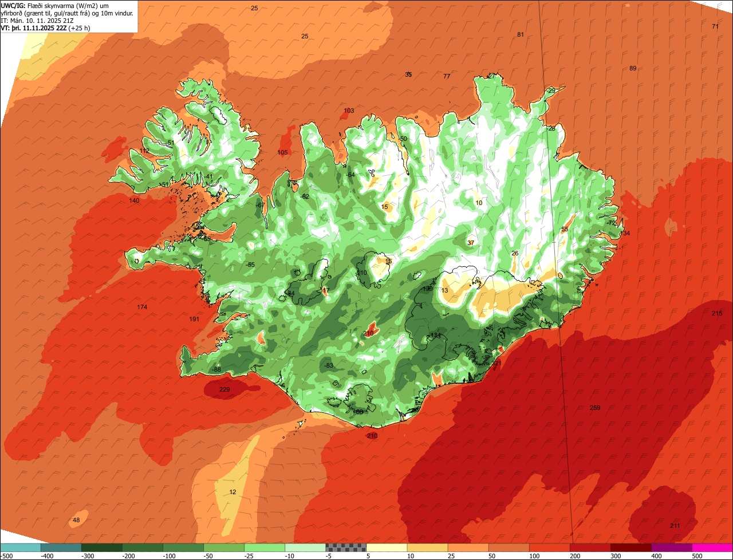Click the map value '140' off the Westfjords
This screenshot has height=560, width=733.
coord(134,200)
